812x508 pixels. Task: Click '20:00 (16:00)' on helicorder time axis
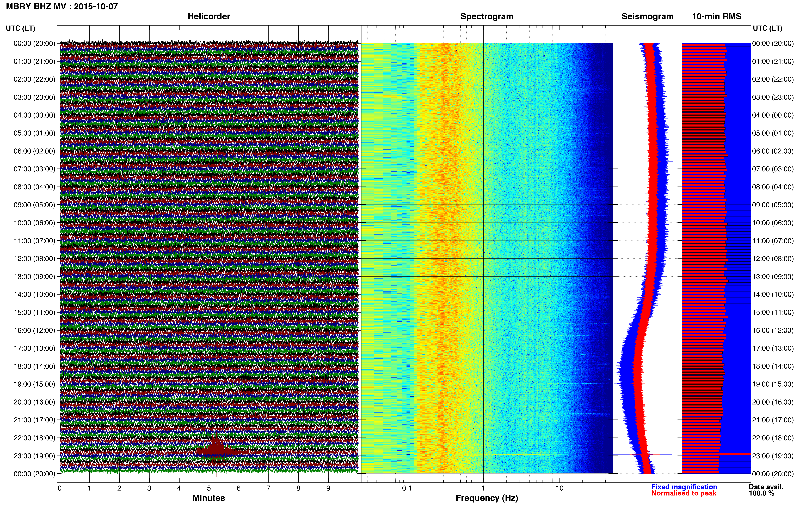pos(34,402)
